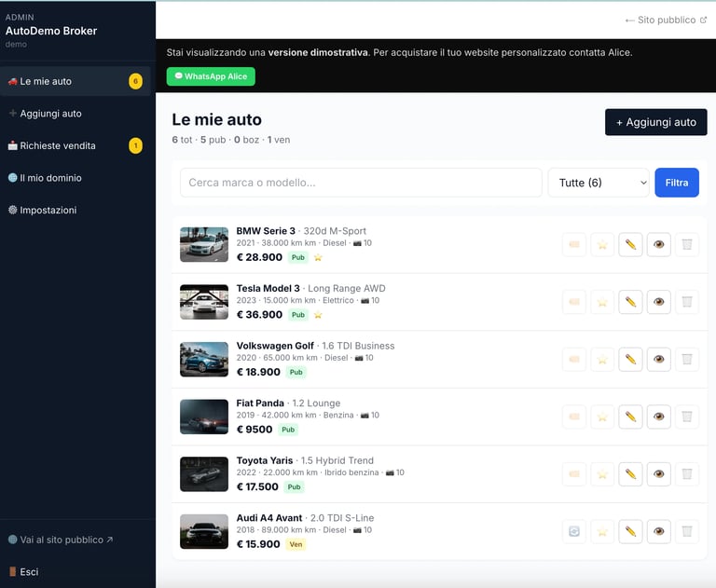716x588 pixels.
Task: Click the Fiat Panda car thumbnail
Action: pos(204,417)
